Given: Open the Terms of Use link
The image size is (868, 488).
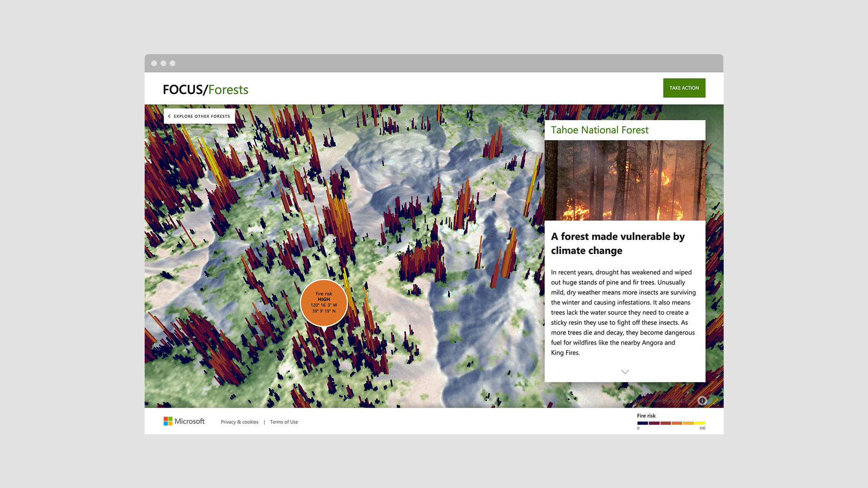Looking at the screenshot, I should click(x=284, y=422).
